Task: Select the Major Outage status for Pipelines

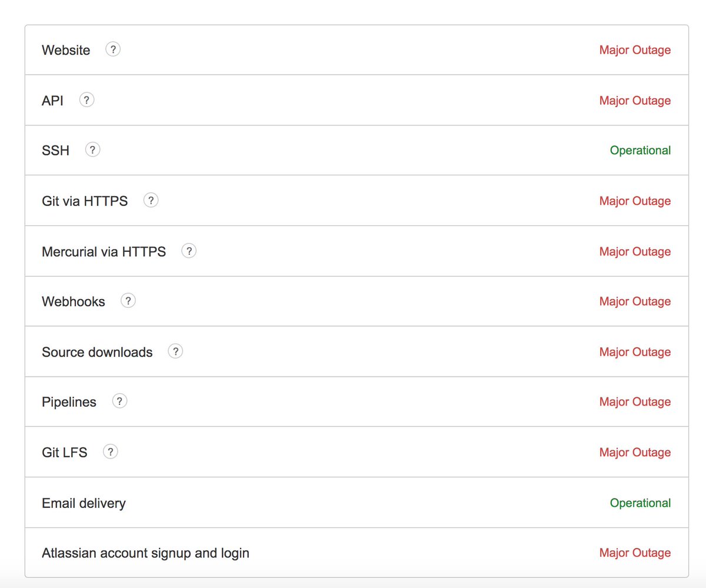Action: (635, 403)
